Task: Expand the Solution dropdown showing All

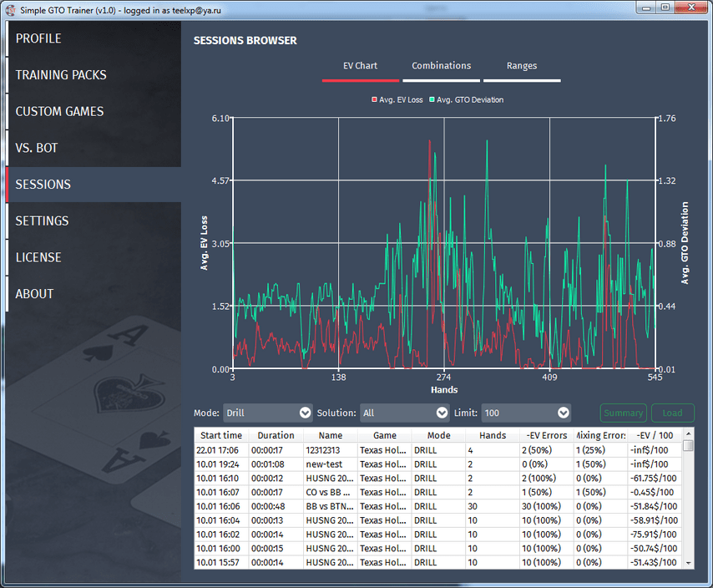Action: [405, 413]
